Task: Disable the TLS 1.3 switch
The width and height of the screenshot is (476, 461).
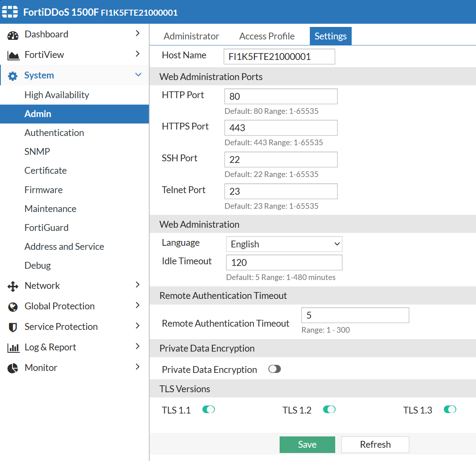Action: click(x=450, y=410)
